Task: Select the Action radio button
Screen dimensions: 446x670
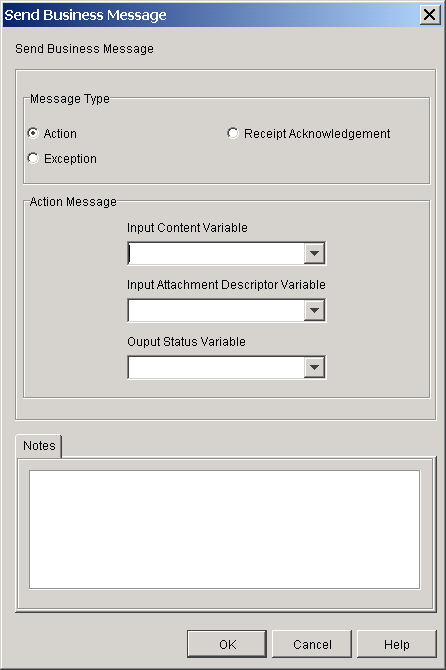Action: pyautogui.click(x=33, y=133)
